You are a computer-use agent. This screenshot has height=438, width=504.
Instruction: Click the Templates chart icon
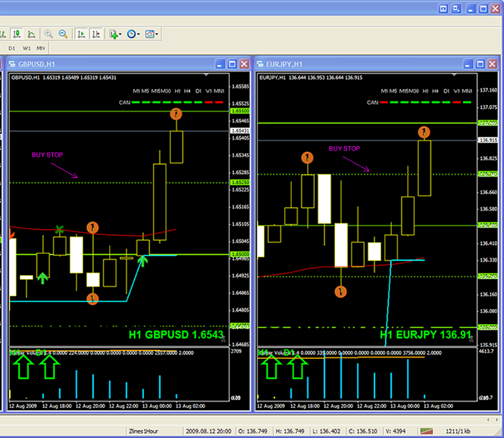(150, 34)
